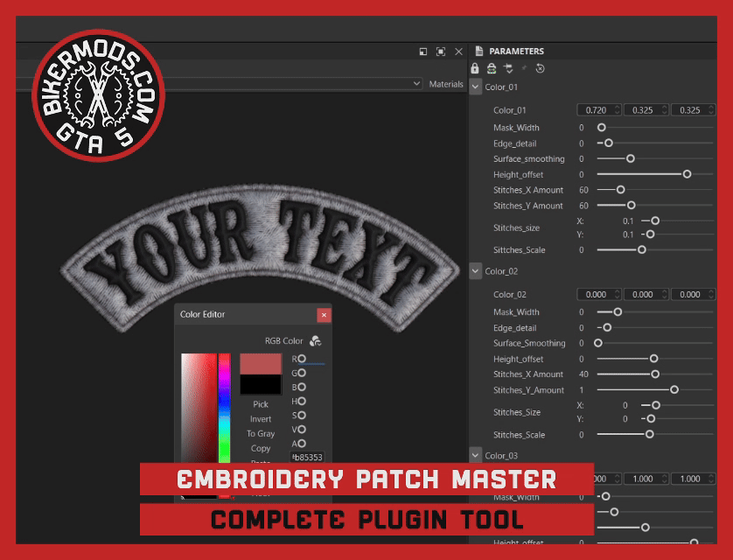Click the expose parameters icon with down arrow
The height and width of the screenshot is (560, 733).
(507, 68)
